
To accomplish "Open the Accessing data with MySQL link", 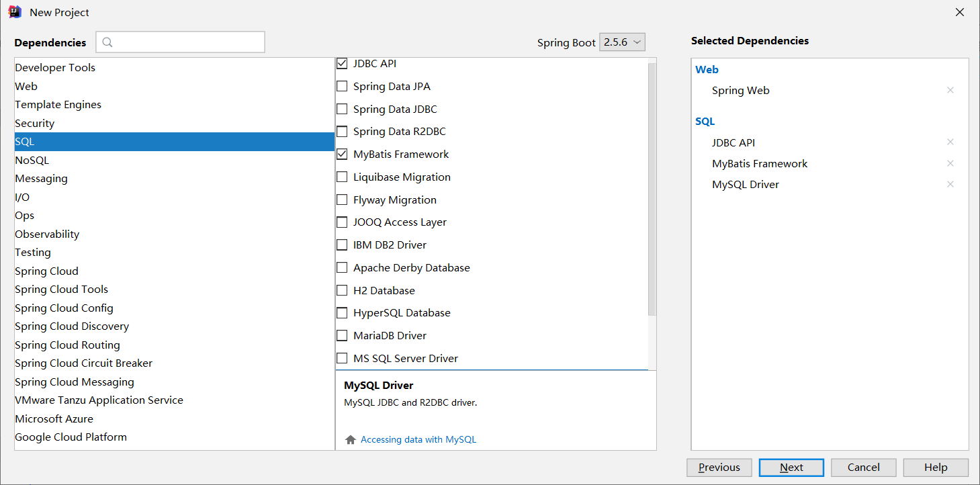I will (416, 439).
